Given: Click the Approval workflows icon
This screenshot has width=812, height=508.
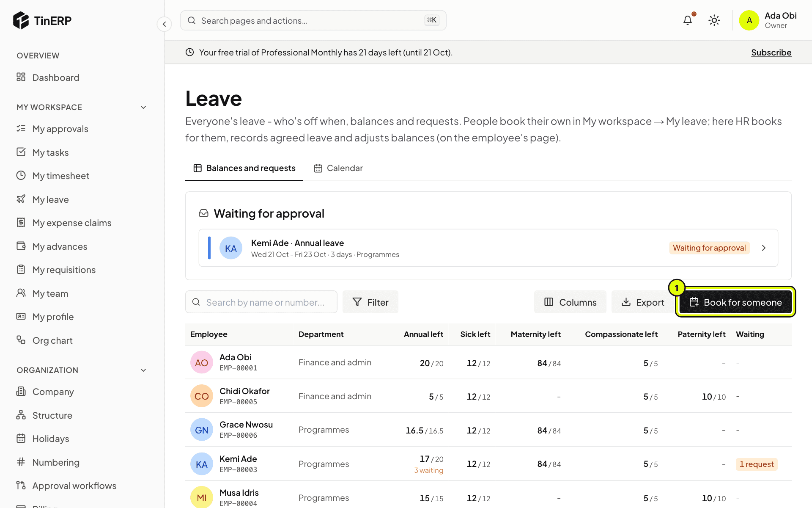Looking at the screenshot, I should pyautogui.click(x=21, y=485).
